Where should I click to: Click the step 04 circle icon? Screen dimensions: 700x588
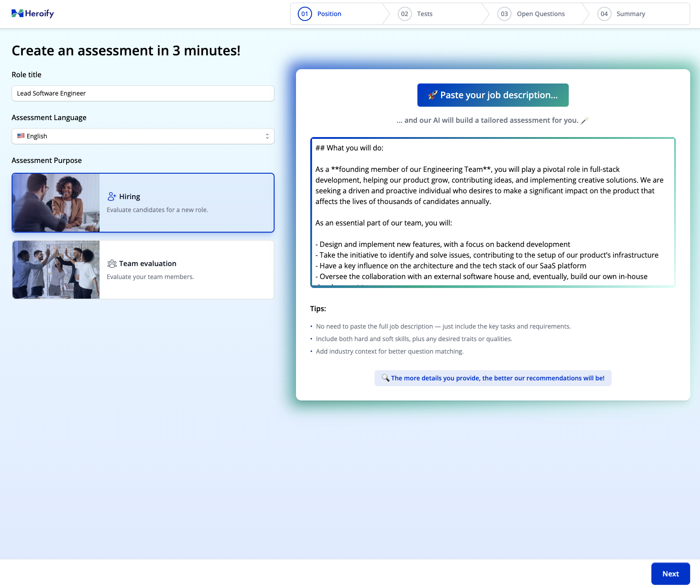(604, 14)
